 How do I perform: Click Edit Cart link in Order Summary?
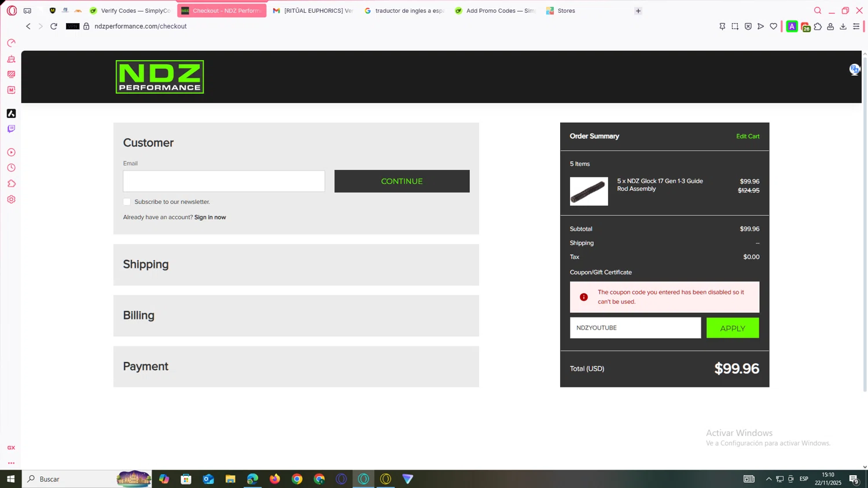click(748, 136)
